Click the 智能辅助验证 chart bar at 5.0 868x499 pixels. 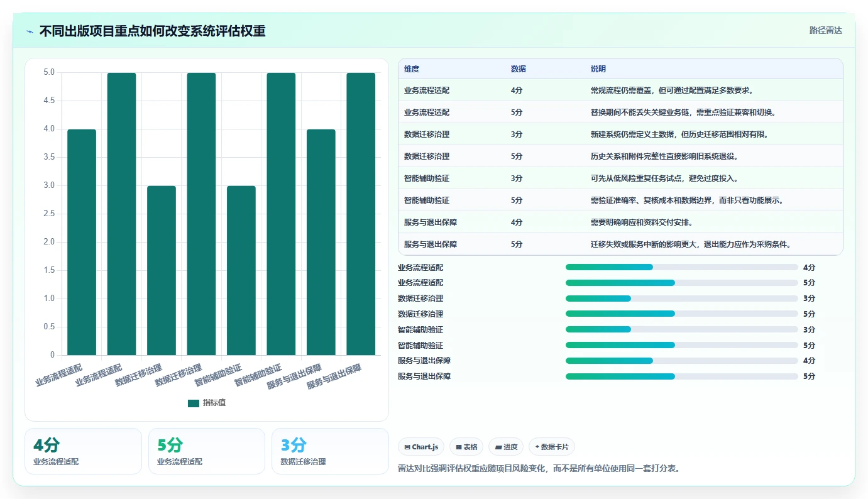pyautogui.click(x=281, y=214)
